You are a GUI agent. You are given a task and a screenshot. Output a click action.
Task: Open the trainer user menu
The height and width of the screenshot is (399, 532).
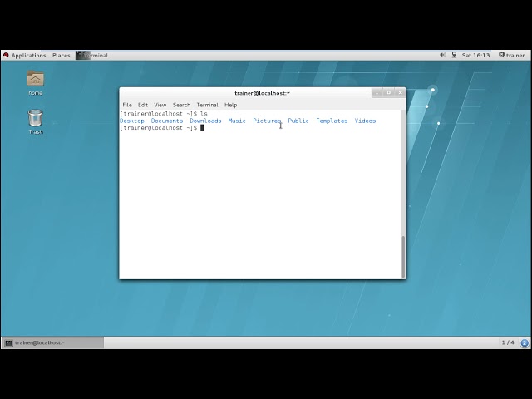click(512, 55)
